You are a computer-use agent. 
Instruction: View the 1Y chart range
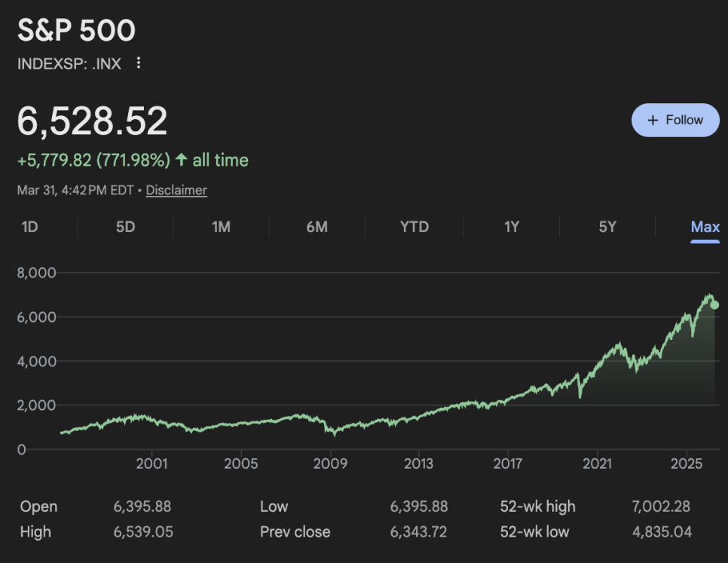tap(512, 227)
